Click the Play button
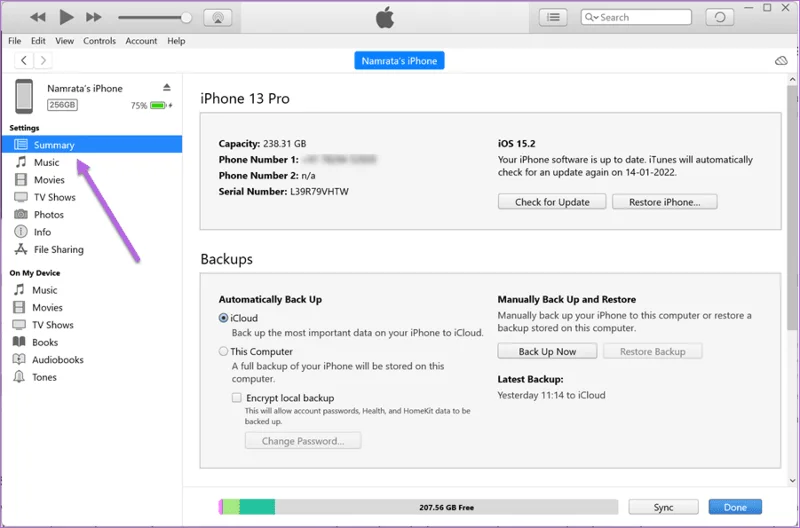Image resolution: width=800 pixels, height=528 pixels. 66,17
